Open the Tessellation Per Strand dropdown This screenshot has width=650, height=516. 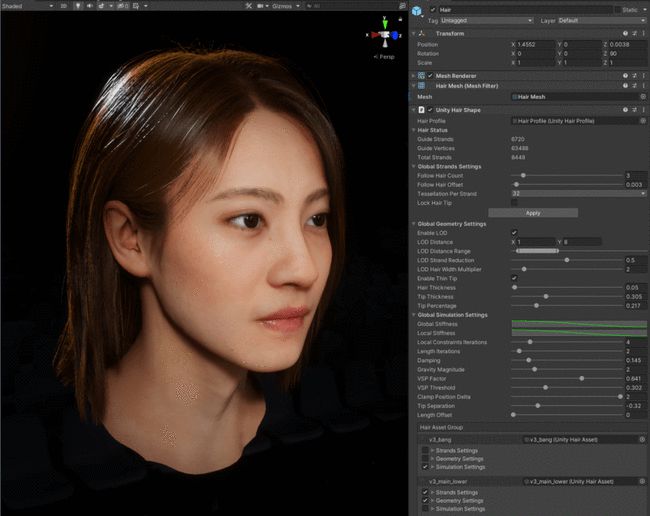[x=578, y=193]
